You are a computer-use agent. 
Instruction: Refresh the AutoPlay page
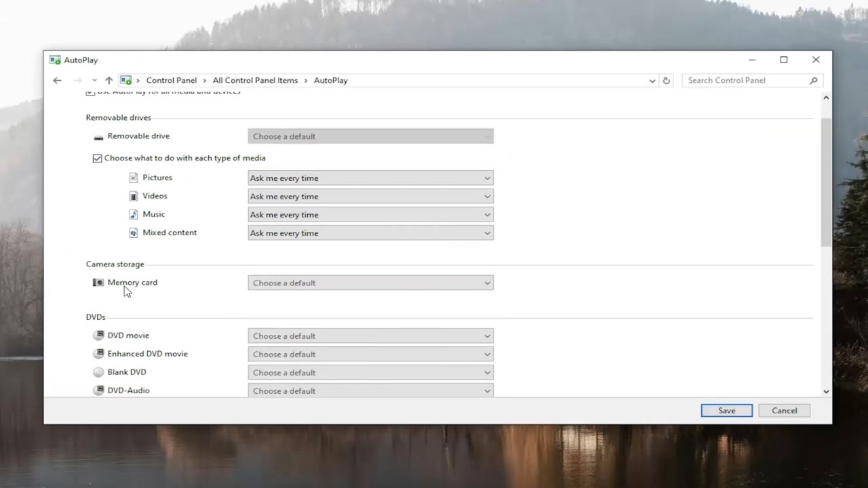[666, 81]
